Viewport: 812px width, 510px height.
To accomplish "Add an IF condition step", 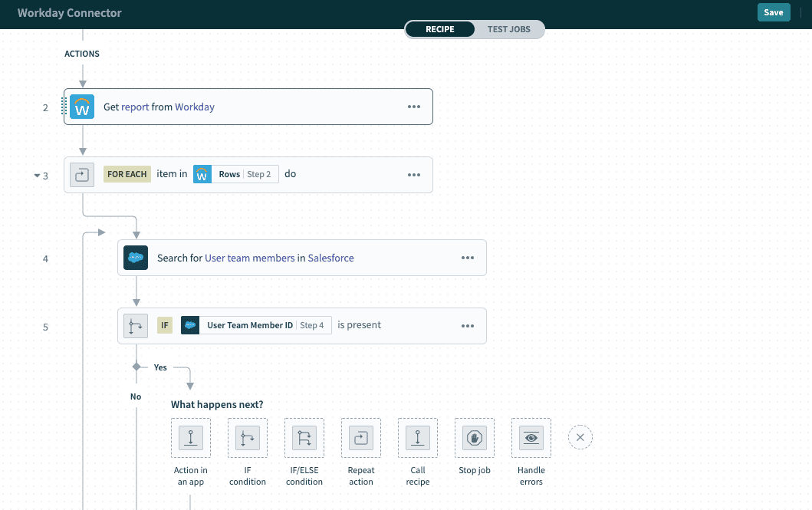I will click(x=248, y=438).
